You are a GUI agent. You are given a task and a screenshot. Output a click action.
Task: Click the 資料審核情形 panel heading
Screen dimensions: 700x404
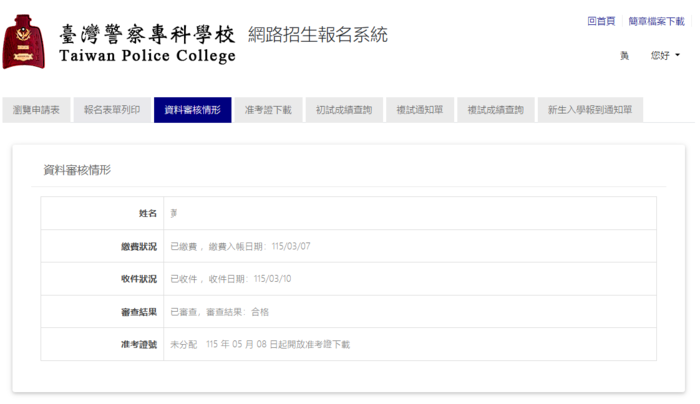77,170
